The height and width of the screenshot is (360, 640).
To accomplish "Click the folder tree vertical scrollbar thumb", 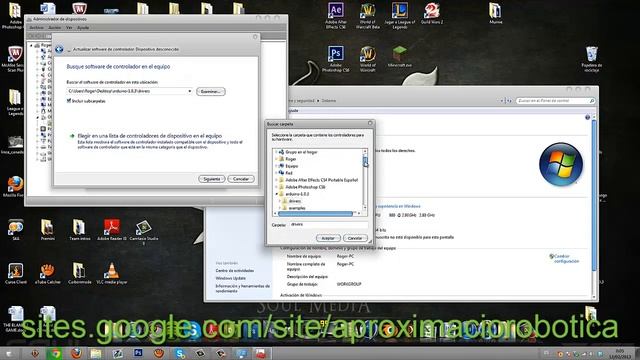I will (x=365, y=160).
